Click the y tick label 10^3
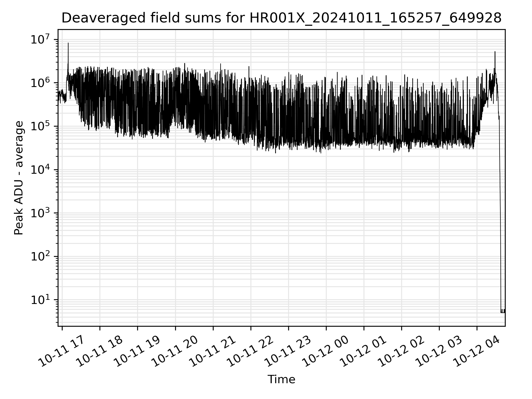 click(41, 213)
